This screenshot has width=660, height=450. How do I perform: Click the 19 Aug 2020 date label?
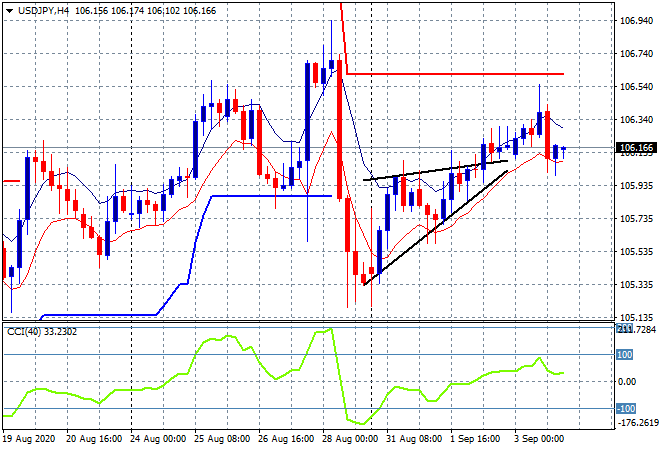(x=29, y=439)
